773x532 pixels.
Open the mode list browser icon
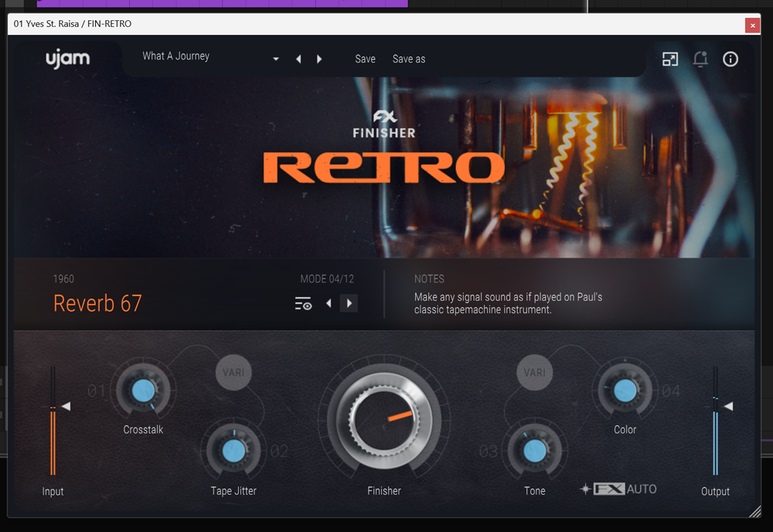click(x=303, y=303)
